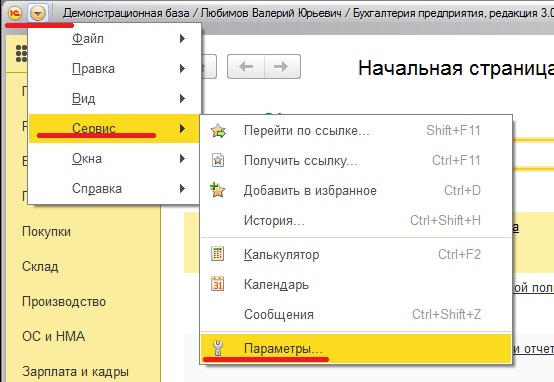Select the Сервис menu item
The image size is (554, 382).
[114, 128]
